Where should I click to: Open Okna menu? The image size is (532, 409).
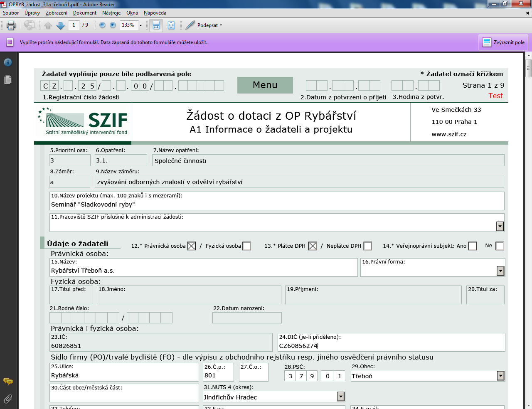point(132,13)
